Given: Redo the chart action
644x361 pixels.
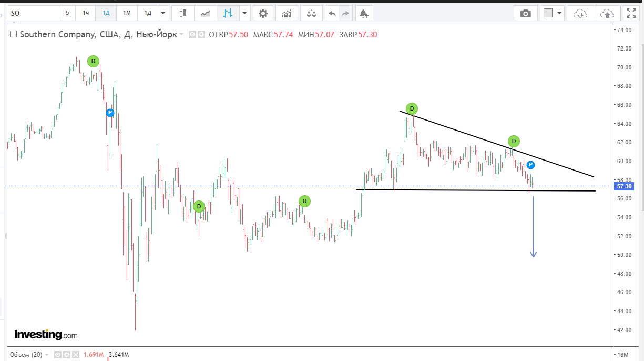Looking at the screenshot, I should tap(345, 13).
